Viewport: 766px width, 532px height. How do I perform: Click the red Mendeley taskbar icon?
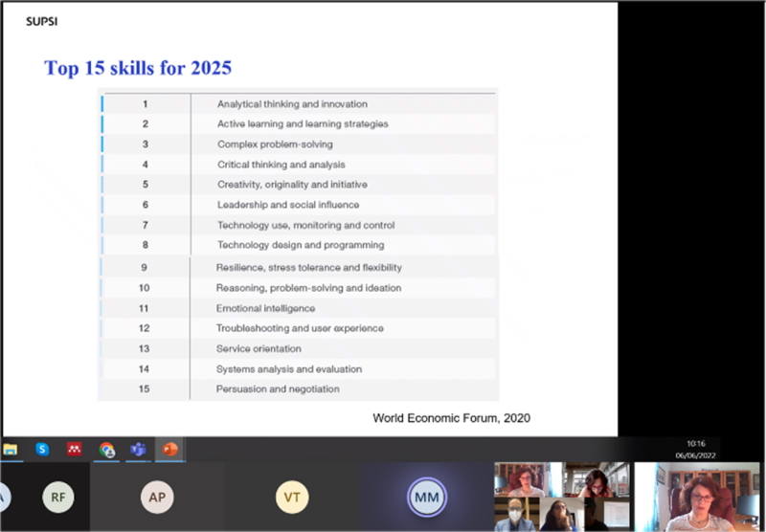tap(74, 449)
